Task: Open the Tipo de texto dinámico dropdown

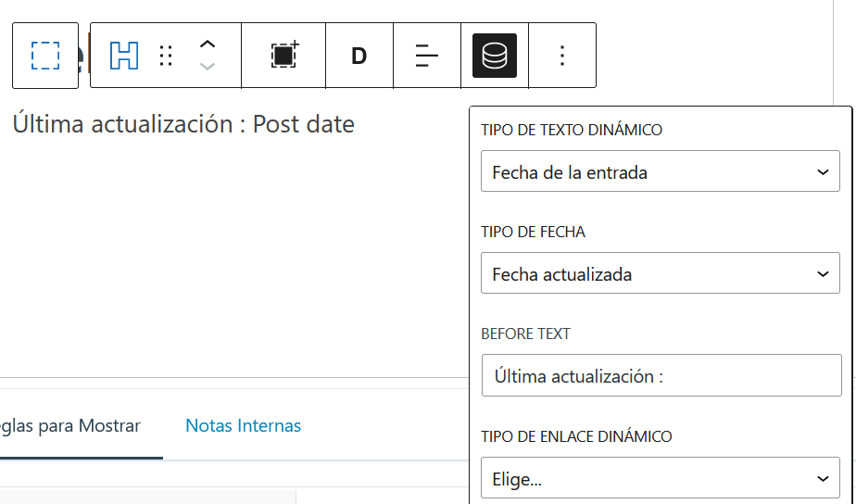Action: pyautogui.click(x=660, y=172)
